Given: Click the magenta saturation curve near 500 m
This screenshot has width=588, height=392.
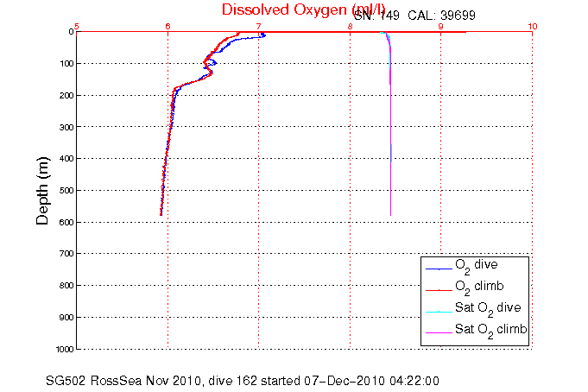Looking at the screenshot, I should pyautogui.click(x=391, y=191).
